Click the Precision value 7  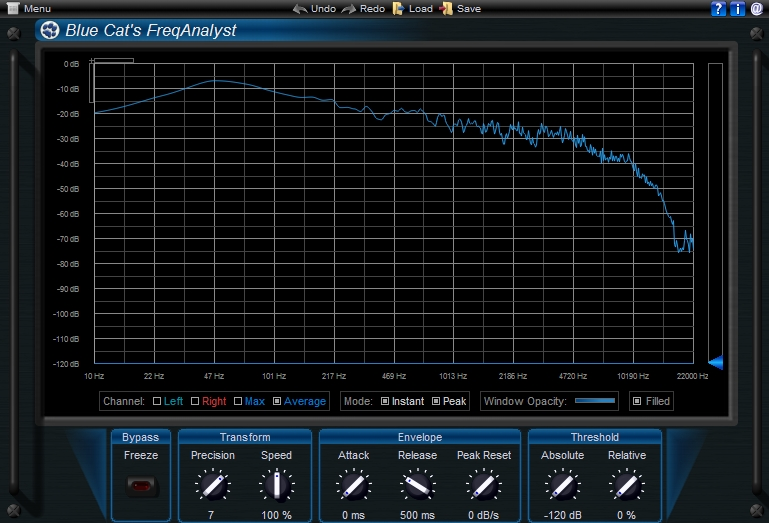pyautogui.click(x=211, y=515)
